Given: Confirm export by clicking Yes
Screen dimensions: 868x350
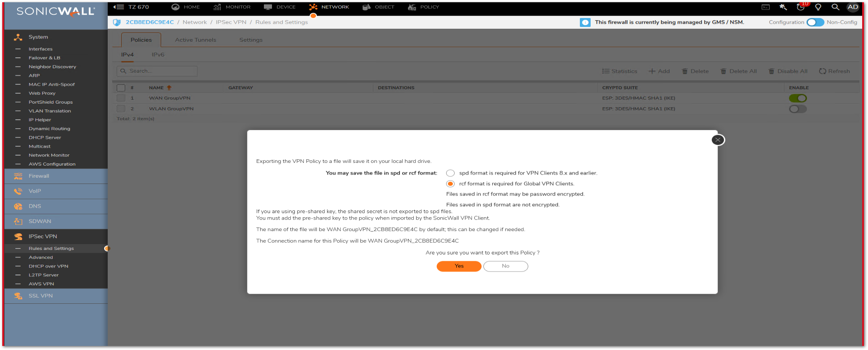Looking at the screenshot, I should [x=459, y=267].
